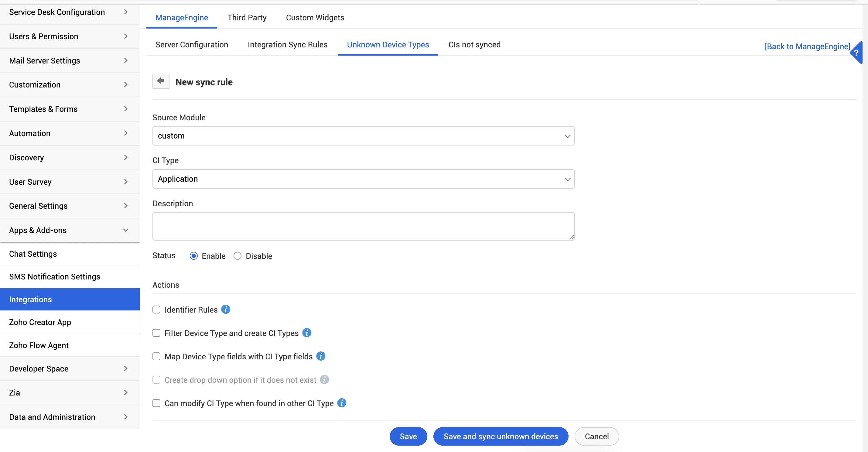Screen dimensions: 868x452
Task: Open Zoho Flow Agent item
Action: click(70, 345)
